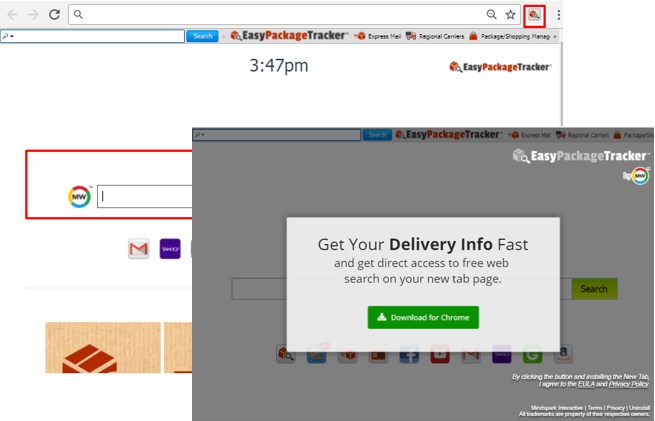Open Package/Shopping Manager in the toolbar

[x=509, y=36]
